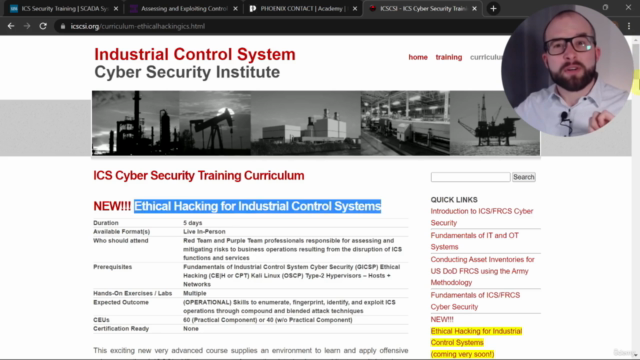Close the ICS Security Training SCADA tab

point(116,9)
